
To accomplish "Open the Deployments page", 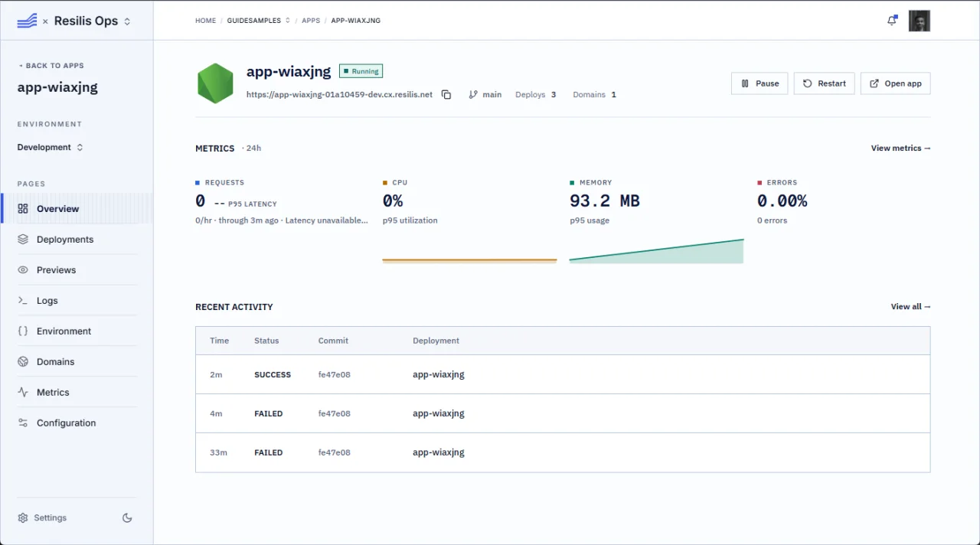I will pos(77,239).
